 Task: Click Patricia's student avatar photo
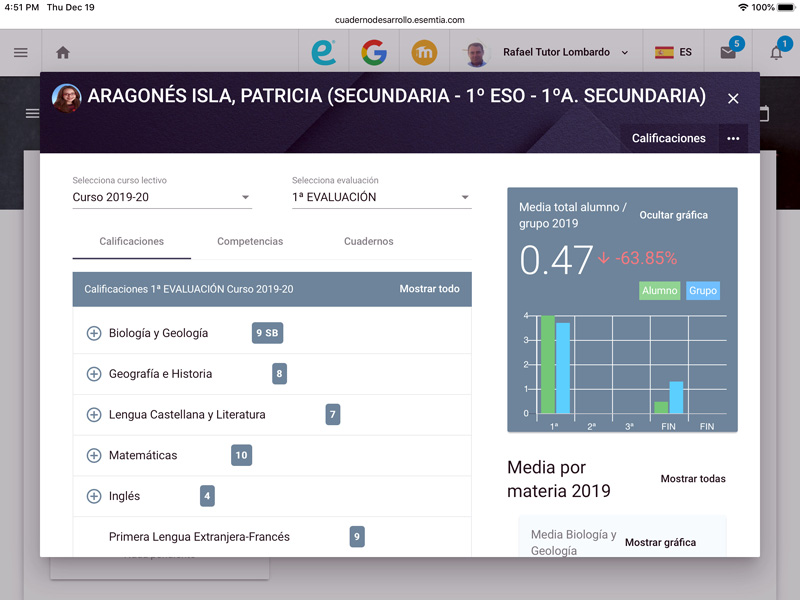[x=67, y=97]
